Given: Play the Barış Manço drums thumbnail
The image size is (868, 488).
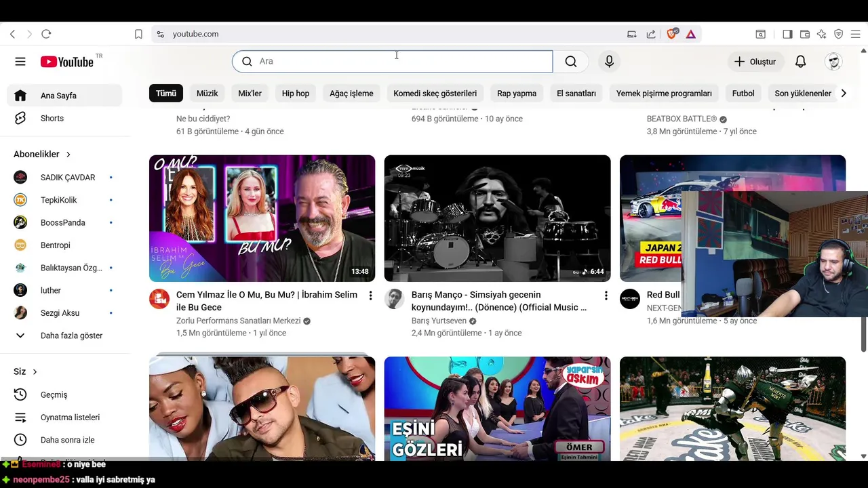Looking at the screenshot, I should click(x=497, y=218).
